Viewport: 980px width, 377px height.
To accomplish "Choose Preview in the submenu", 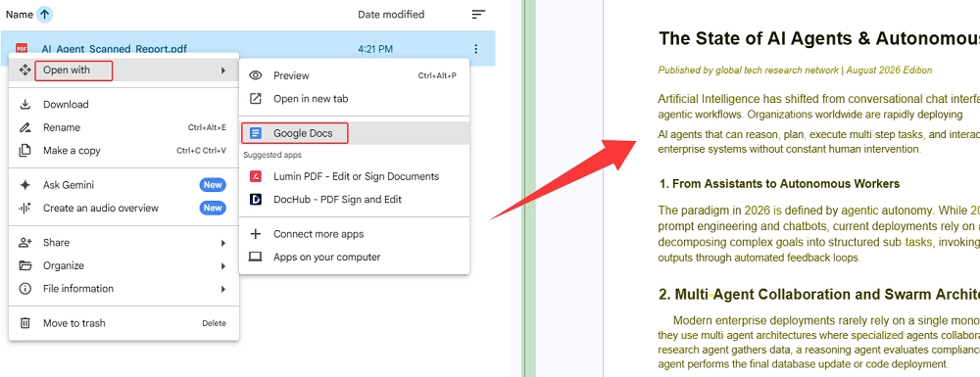I will (355, 75).
